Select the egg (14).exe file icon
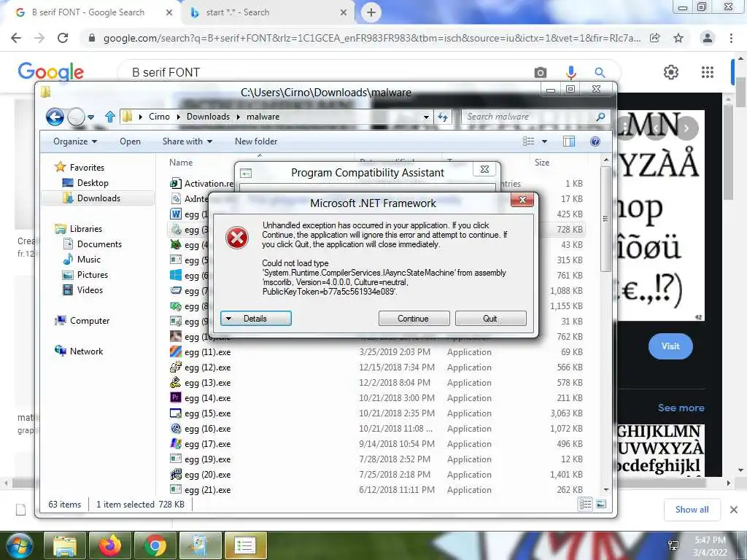This screenshot has height=560, width=747. (176, 397)
